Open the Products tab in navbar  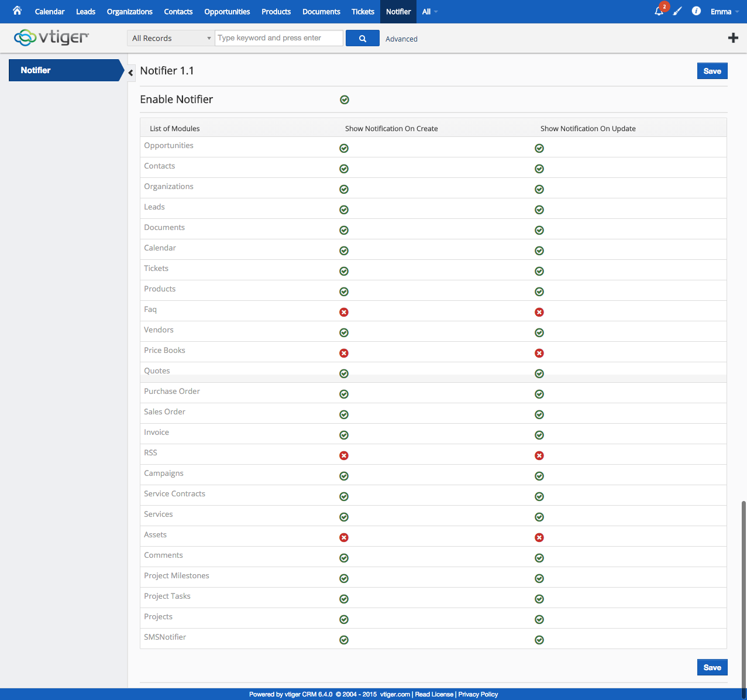point(276,12)
